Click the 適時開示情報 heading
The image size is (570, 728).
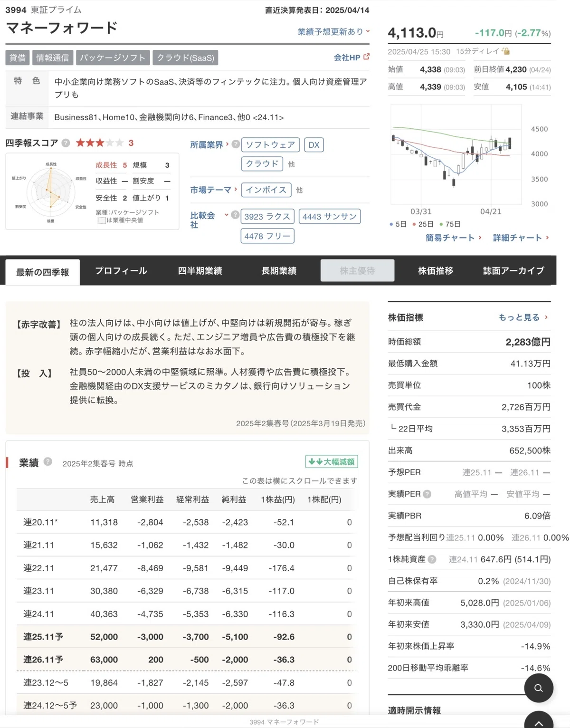tap(414, 710)
